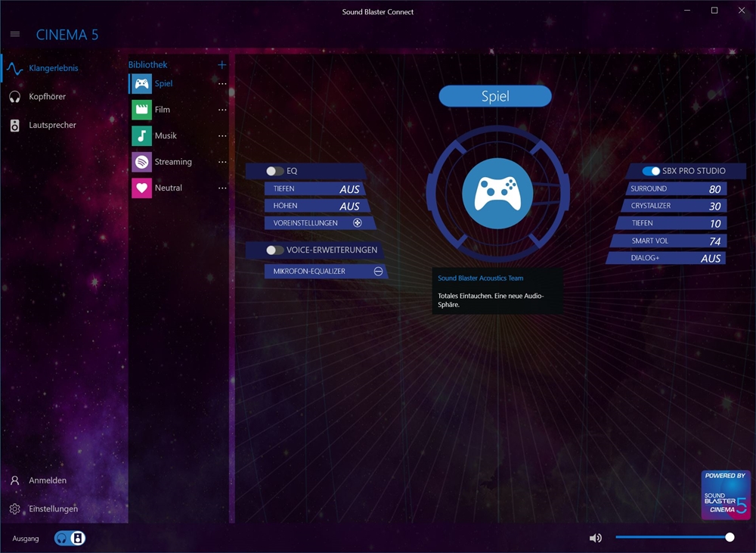The height and width of the screenshot is (553, 756).
Task: Select the Film clapperboard icon
Action: point(142,110)
